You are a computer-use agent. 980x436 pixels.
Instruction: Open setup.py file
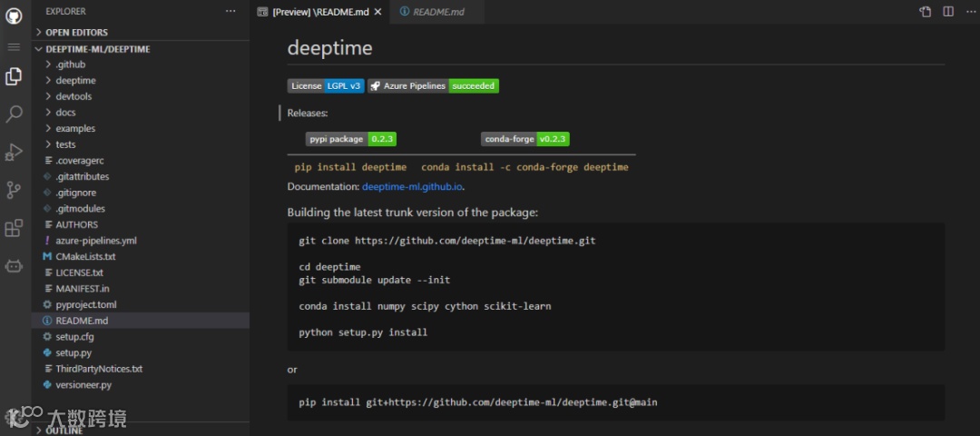click(141, 352)
